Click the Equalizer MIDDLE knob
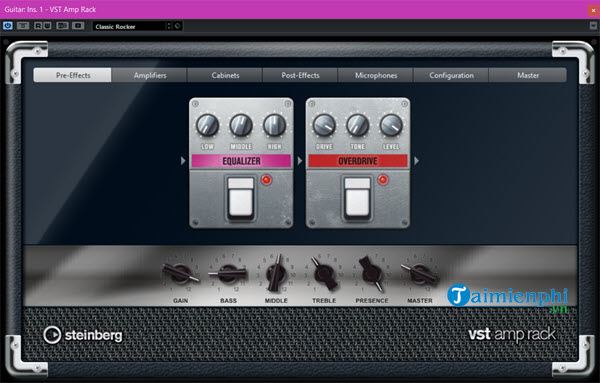 [x=241, y=125]
